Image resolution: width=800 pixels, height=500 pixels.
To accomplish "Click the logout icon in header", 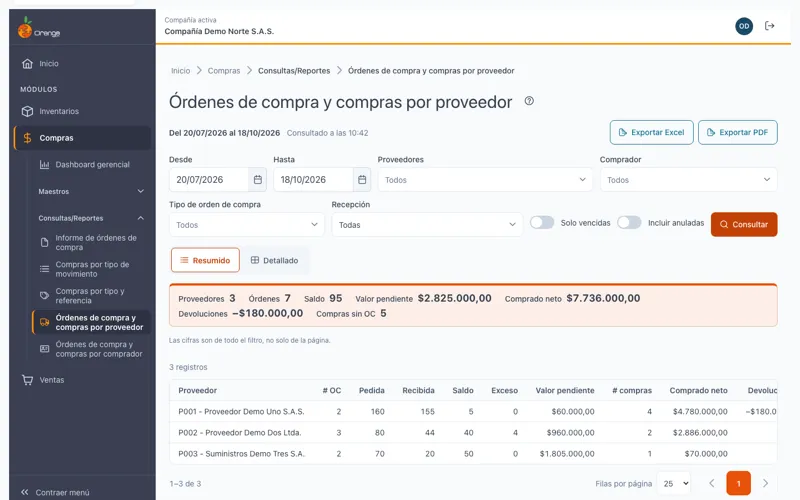I will click(x=769, y=26).
